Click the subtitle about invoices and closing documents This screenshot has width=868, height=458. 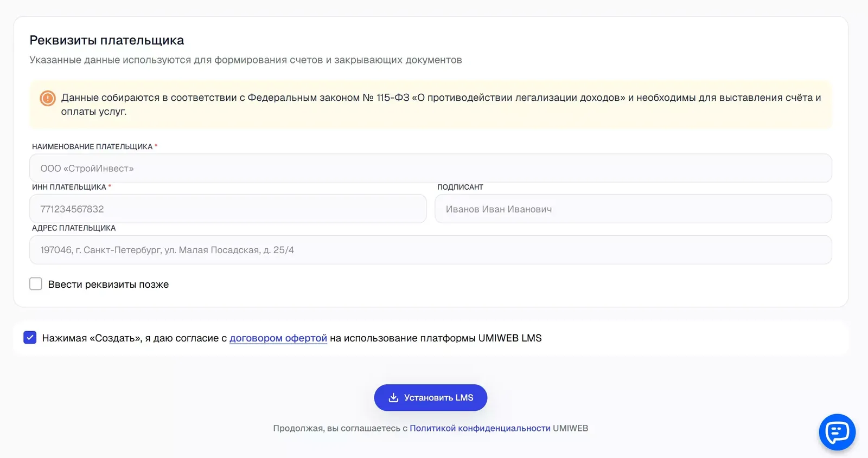246,60
